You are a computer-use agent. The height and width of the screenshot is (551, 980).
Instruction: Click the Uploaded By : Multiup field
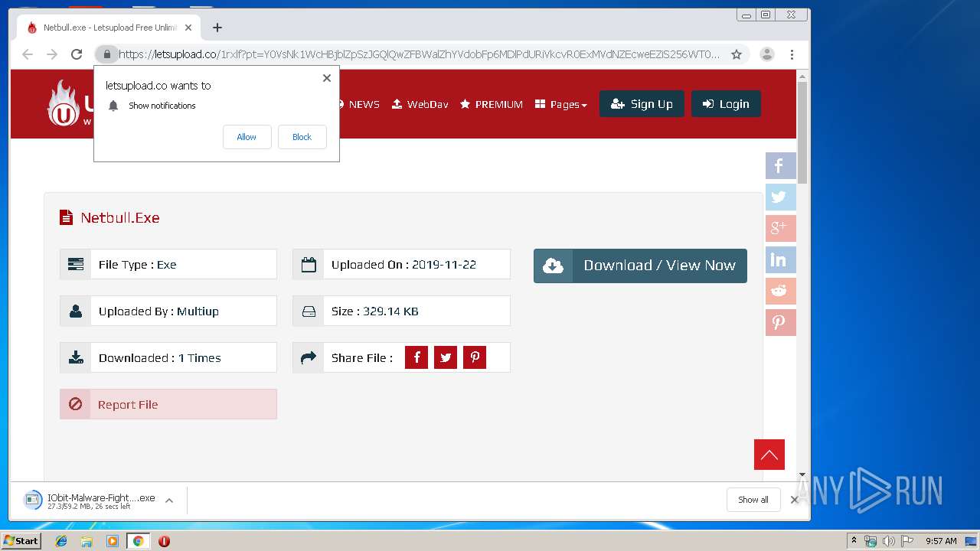(168, 311)
